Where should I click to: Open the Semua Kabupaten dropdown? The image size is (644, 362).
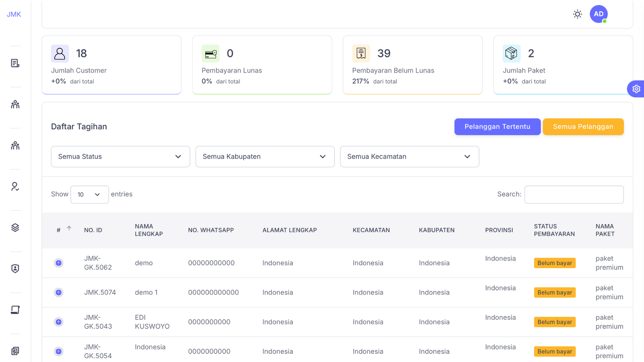pos(265,157)
